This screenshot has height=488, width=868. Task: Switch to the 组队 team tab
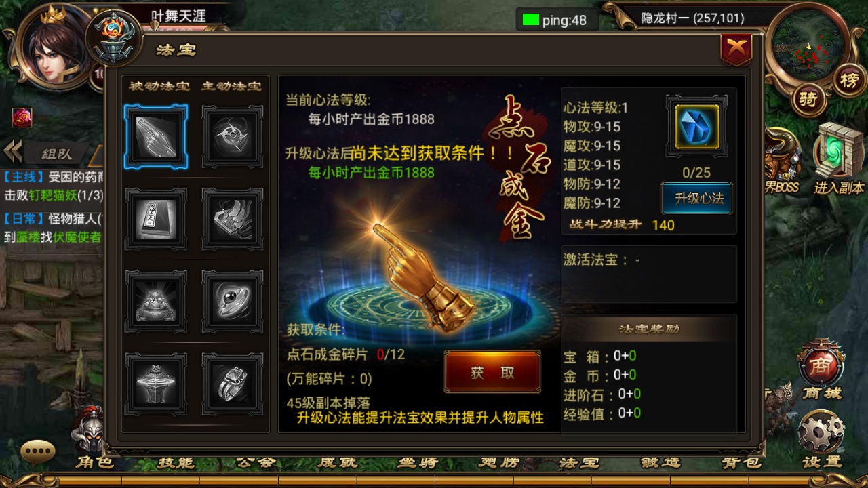(56, 154)
